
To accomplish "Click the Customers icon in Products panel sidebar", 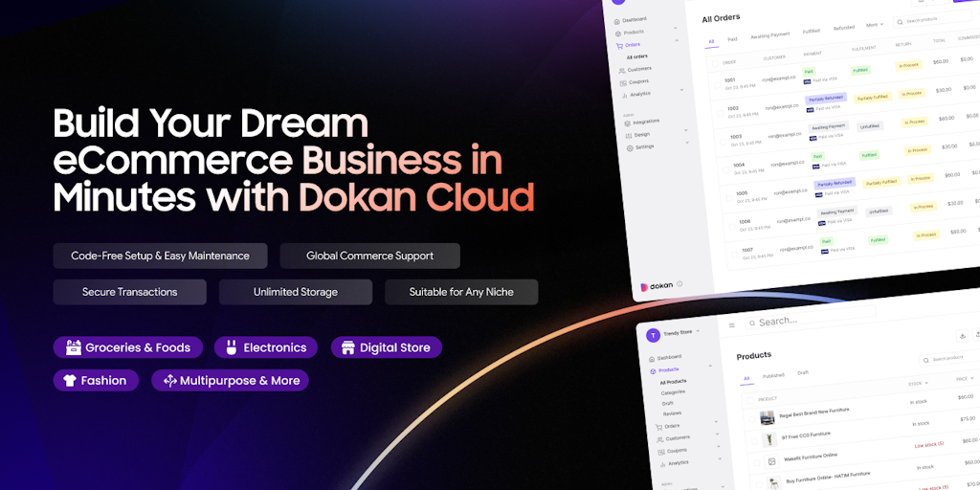I will (x=660, y=440).
